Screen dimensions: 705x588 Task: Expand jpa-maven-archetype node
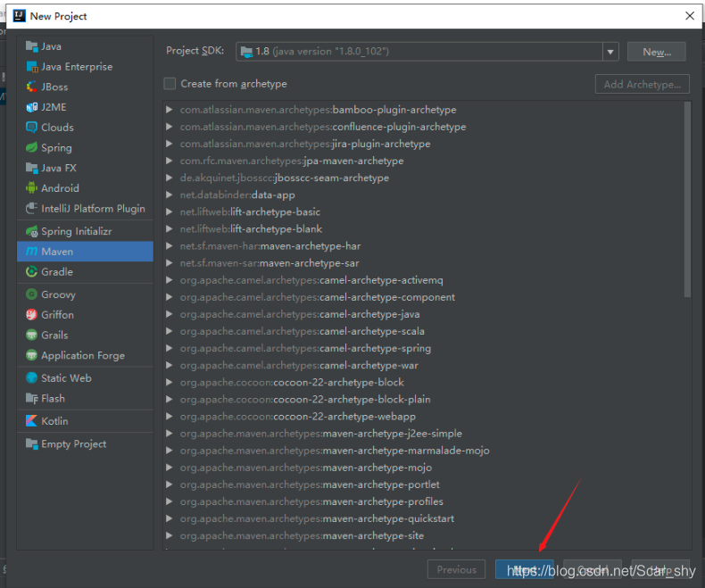click(x=169, y=161)
